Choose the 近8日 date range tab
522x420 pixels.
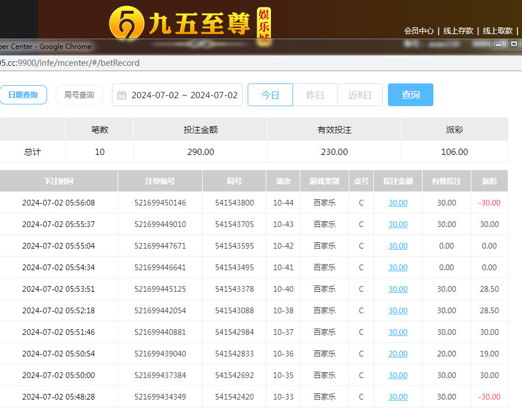pyautogui.click(x=360, y=95)
